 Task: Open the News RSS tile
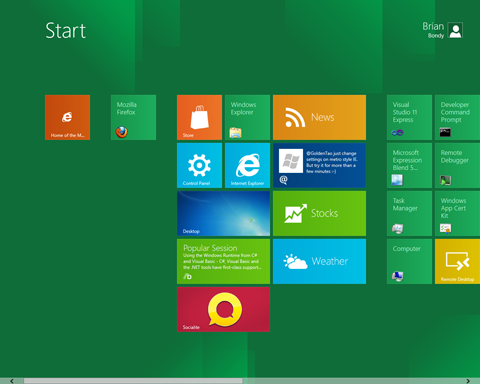[319, 117]
